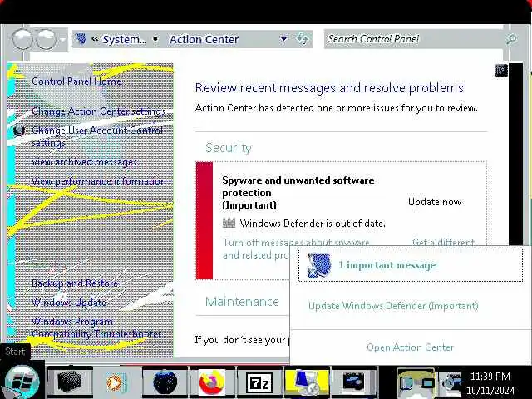Image resolution: width=532 pixels, height=399 pixels.
Task: Click the Windows Start orb
Action: (x=21, y=382)
